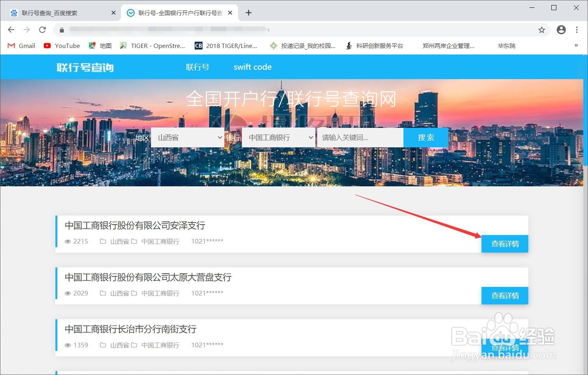Open the 山西省 province dropdown
The image size is (588, 375).
[x=188, y=137]
